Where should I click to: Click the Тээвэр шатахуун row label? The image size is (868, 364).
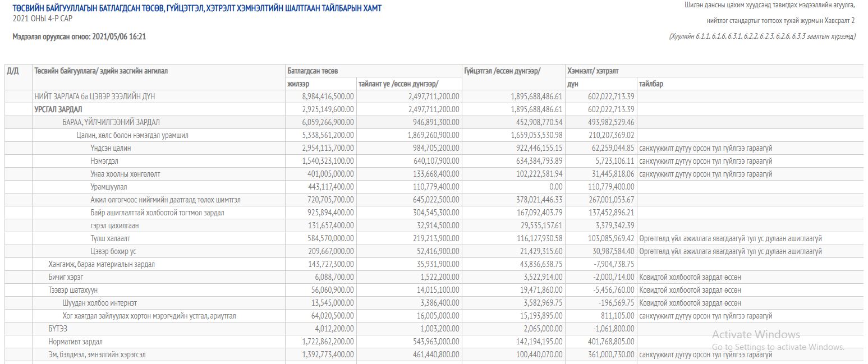pyautogui.click(x=73, y=290)
